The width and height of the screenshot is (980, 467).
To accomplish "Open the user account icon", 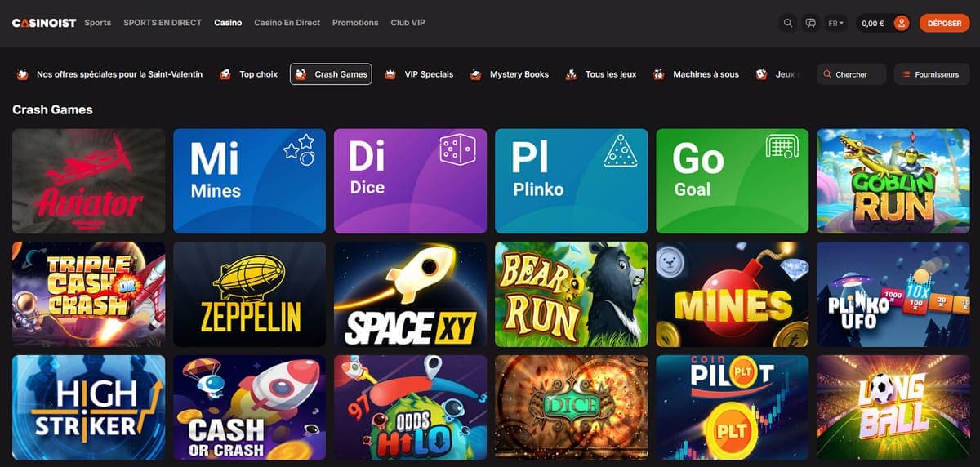I will click(x=902, y=24).
